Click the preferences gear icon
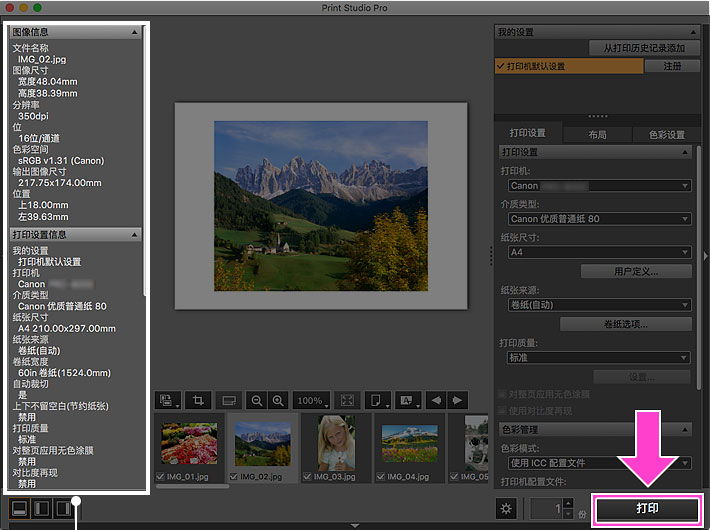This screenshot has height=530, width=710. (x=506, y=508)
